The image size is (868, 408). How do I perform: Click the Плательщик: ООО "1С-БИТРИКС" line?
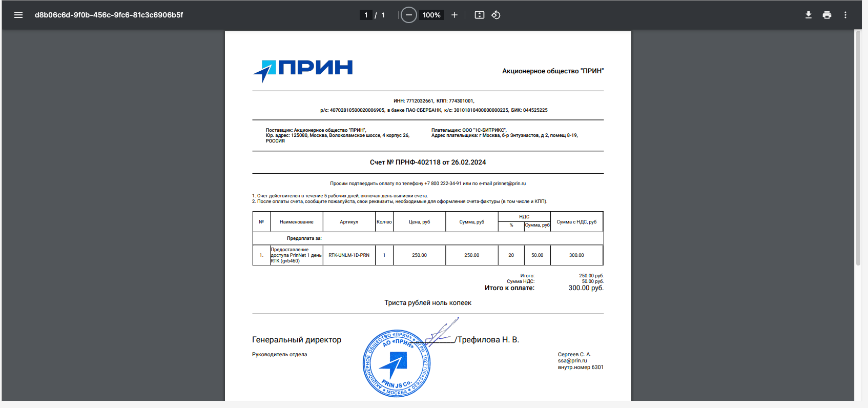(x=469, y=130)
